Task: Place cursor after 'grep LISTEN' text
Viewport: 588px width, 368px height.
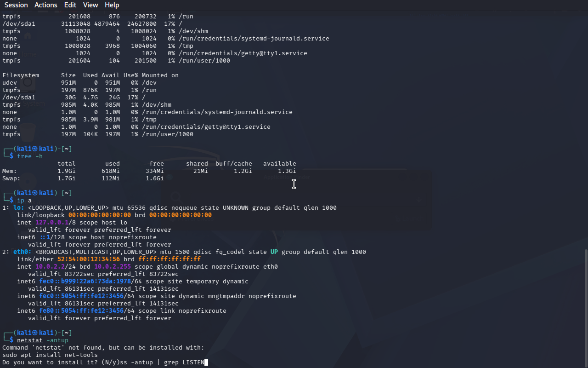Action: coord(205,362)
